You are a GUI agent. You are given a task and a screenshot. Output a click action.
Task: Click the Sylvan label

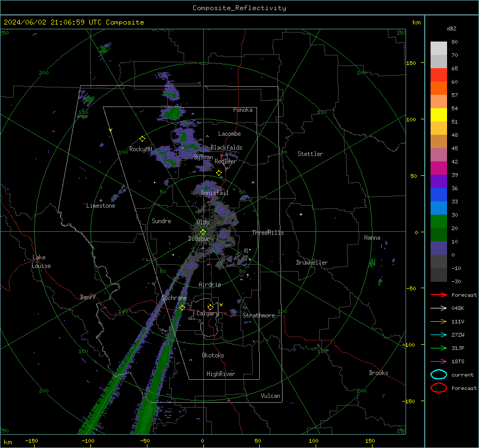point(203,157)
